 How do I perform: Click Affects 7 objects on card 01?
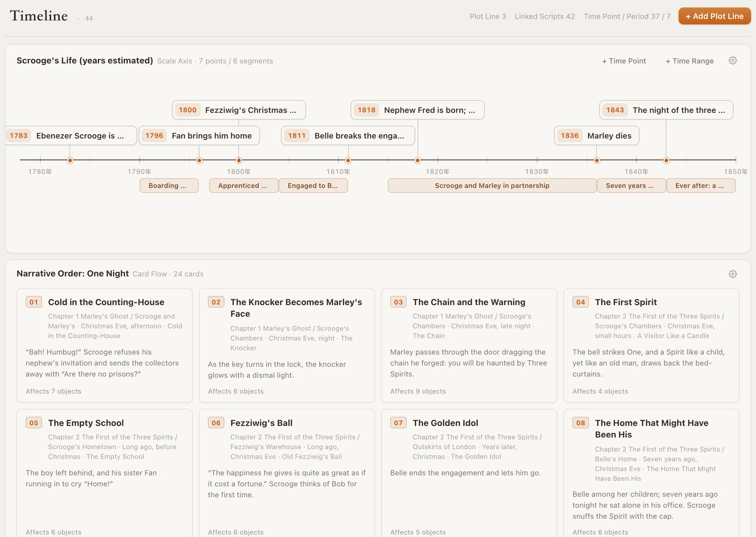(54, 391)
